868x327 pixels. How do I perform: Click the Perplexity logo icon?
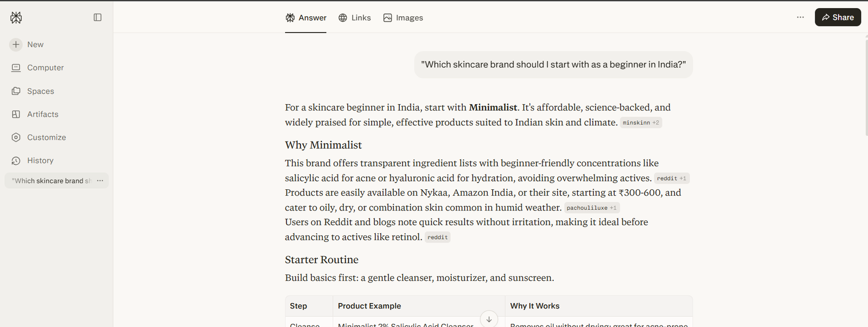(x=16, y=17)
